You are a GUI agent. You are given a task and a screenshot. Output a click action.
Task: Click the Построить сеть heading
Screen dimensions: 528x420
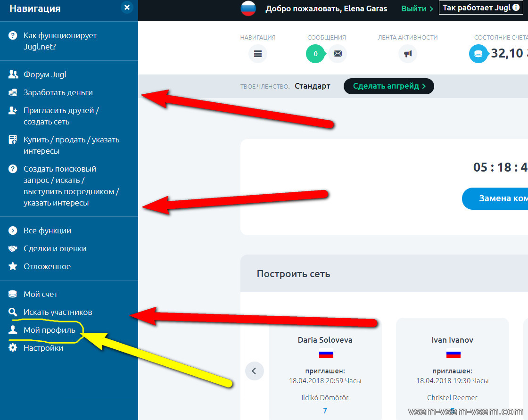click(293, 274)
